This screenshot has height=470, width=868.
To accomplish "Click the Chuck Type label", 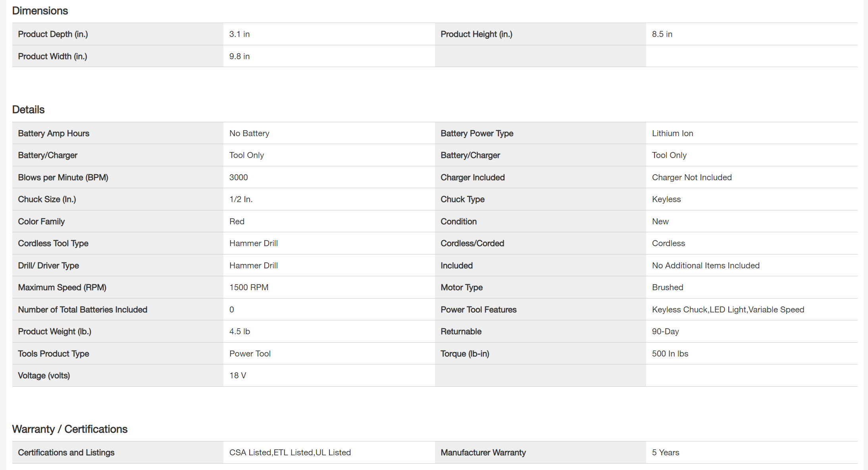I will pos(462,199).
